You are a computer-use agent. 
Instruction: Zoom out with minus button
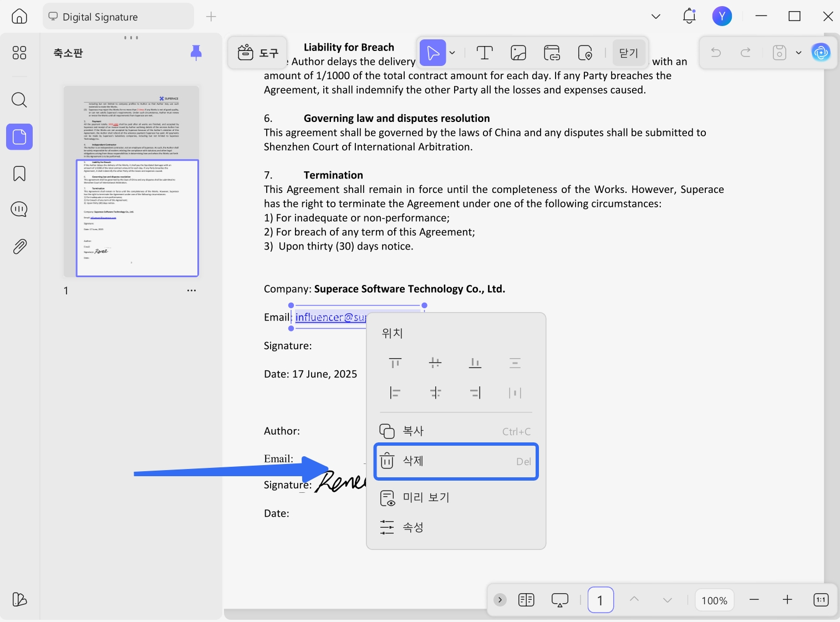click(754, 600)
